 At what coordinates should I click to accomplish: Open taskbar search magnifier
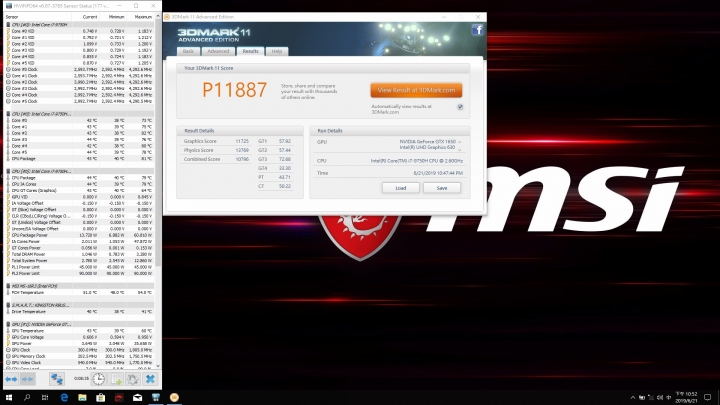pyautogui.click(x=27, y=398)
